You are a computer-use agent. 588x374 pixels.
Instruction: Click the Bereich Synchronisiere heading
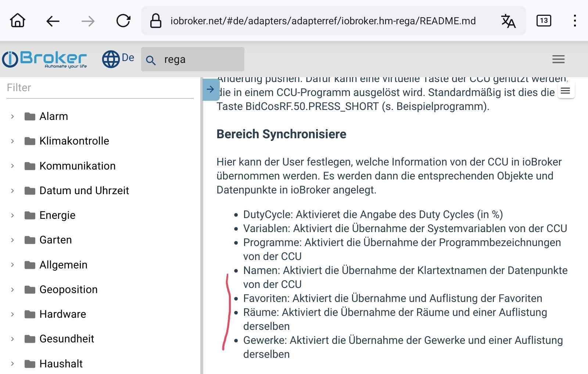(282, 134)
